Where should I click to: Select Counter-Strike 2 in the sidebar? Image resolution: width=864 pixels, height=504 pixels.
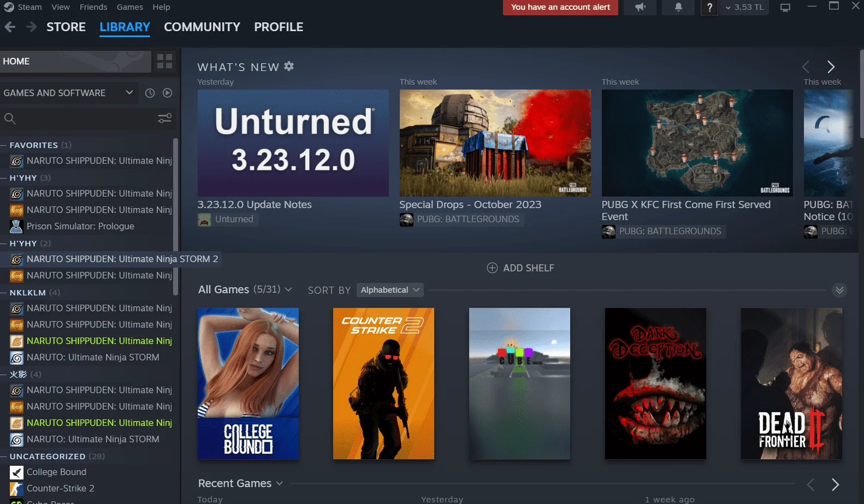click(60, 488)
